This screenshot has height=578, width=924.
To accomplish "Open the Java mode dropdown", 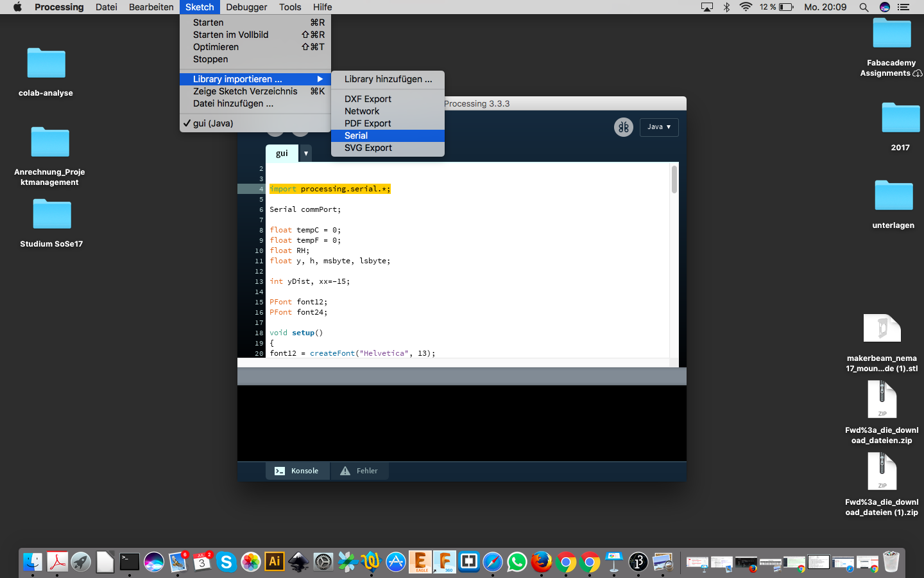I will [659, 127].
